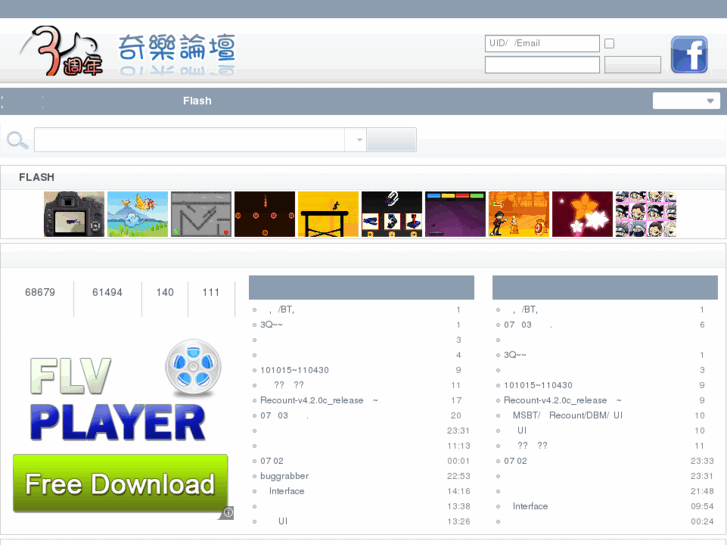Open the dropdown in the navigation bar
The image size is (727, 545).
(x=686, y=101)
